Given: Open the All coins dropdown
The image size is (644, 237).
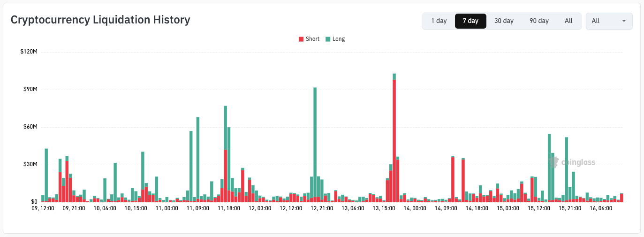Looking at the screenshot, I should (x=609, y=21).
